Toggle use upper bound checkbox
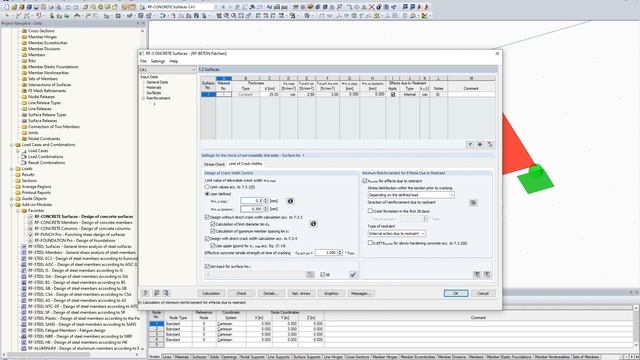The image size is (640, 360). [213, 246]
